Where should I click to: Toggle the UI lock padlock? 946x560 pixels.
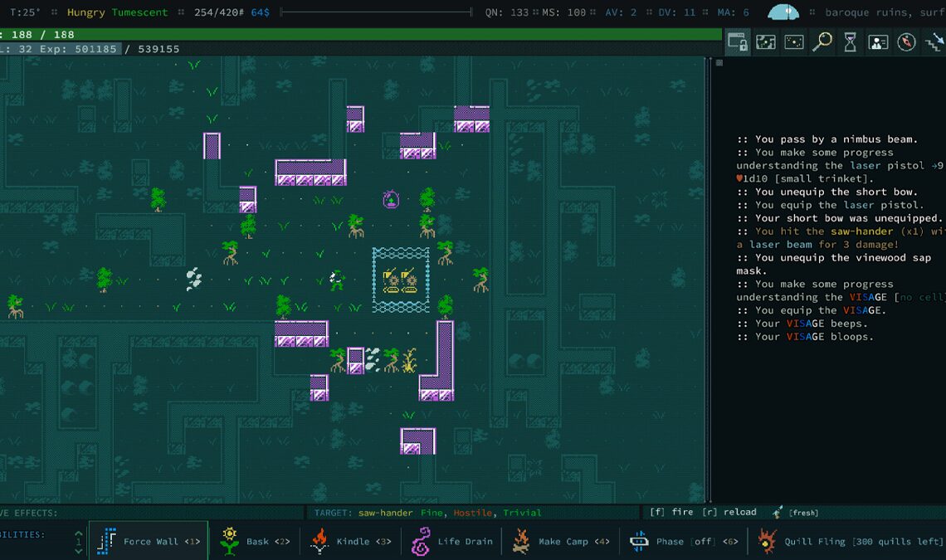738,41
